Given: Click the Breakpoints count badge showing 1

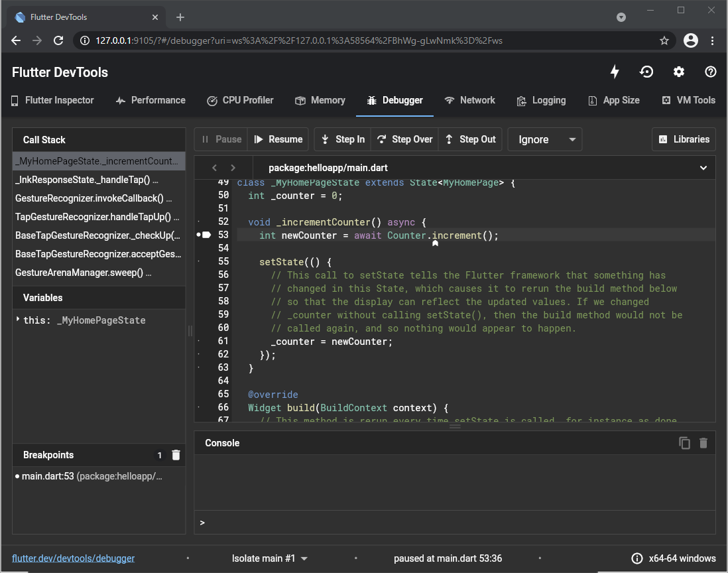Looking at the screenshot, I should [x=159, y=455].
